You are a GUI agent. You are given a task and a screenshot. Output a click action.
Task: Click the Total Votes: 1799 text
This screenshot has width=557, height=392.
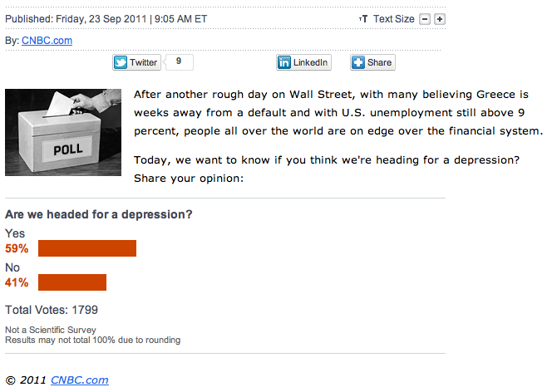pyautogui.click(x=52, y=310)
